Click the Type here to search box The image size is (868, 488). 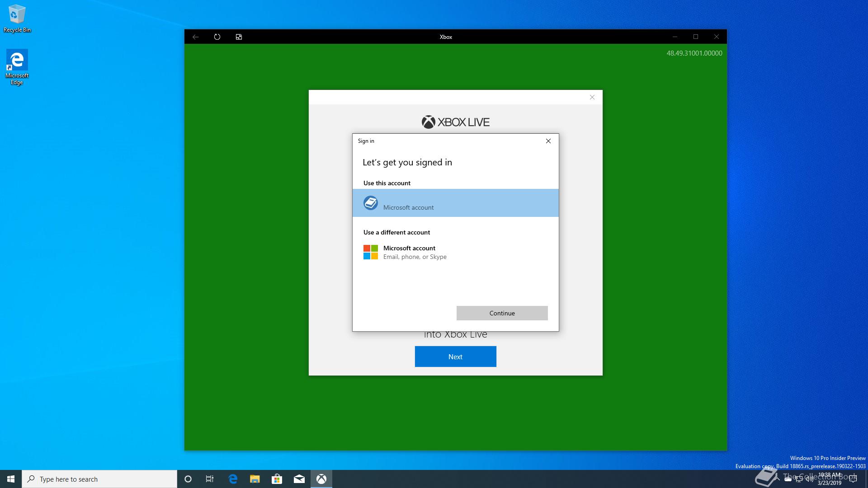99,479
